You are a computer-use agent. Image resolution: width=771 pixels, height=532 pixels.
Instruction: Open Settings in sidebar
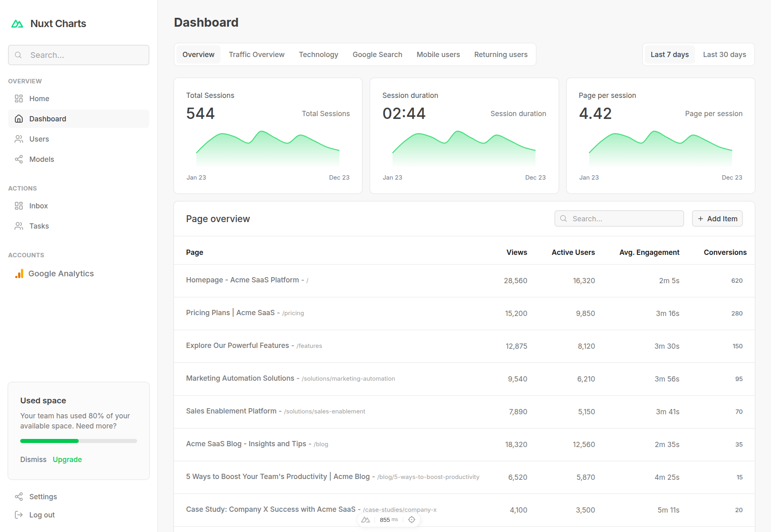78,497
